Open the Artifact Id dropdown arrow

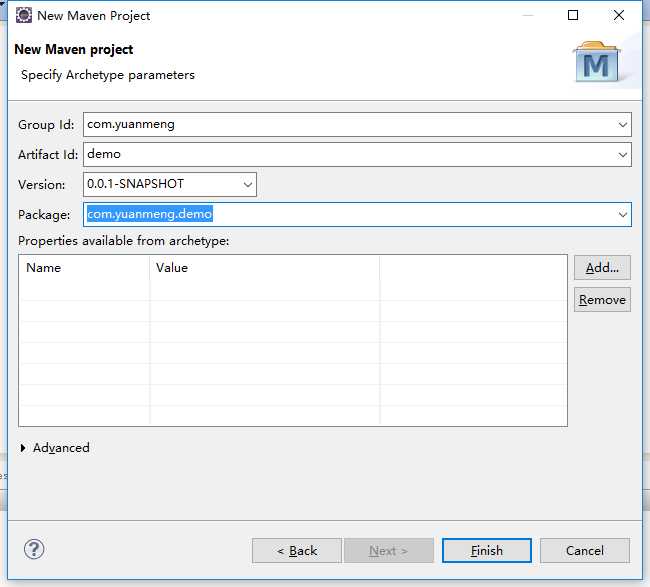click(x=622, y=155)
